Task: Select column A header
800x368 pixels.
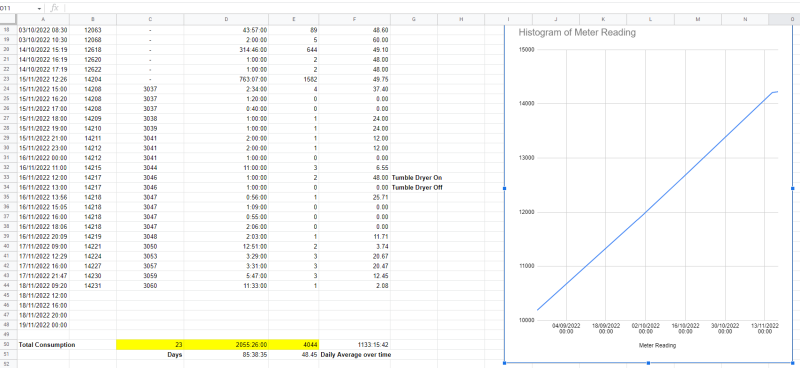Action: tap(43, 19)
